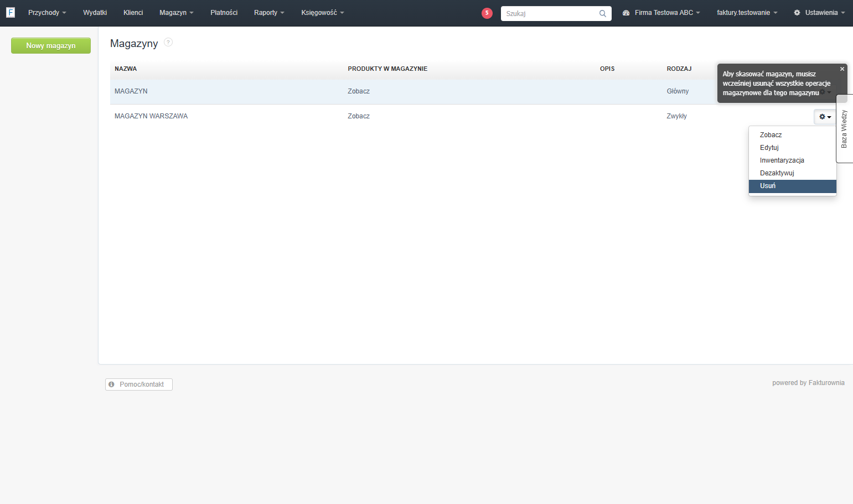Click the RODZAJ column header

679,69
